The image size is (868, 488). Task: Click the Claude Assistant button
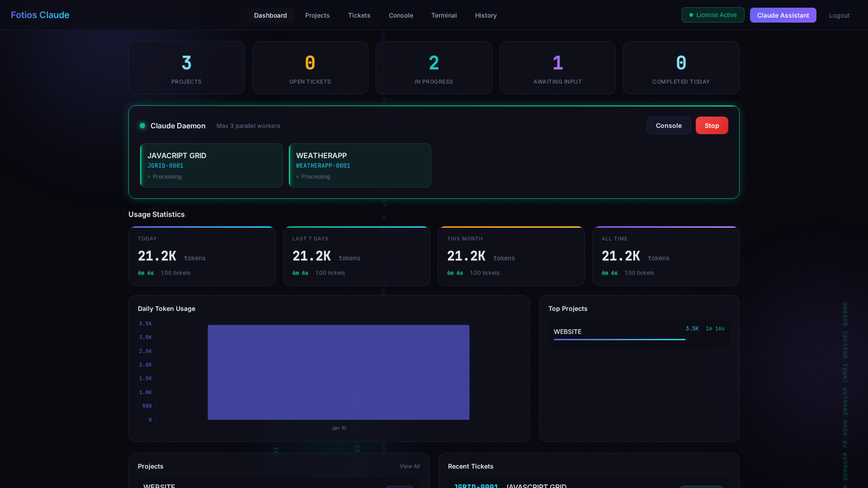[783, 15]
